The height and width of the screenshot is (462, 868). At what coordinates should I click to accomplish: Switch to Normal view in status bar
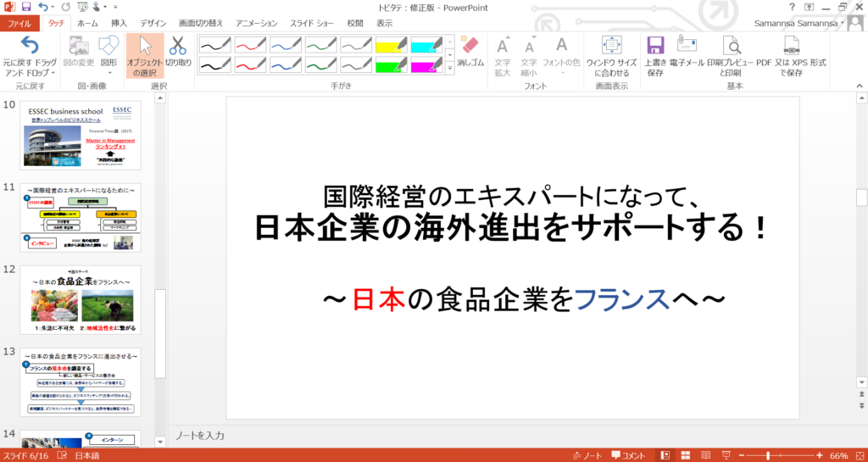pos(665,456)
